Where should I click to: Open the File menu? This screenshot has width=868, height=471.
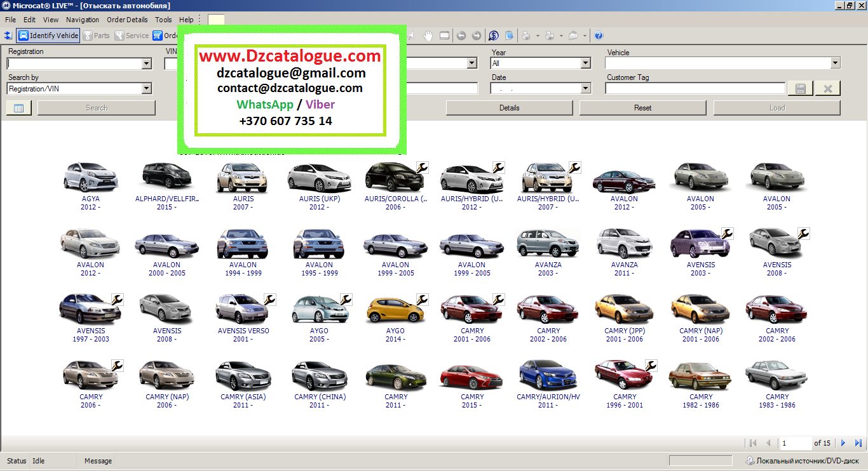[x=11, y=20]
